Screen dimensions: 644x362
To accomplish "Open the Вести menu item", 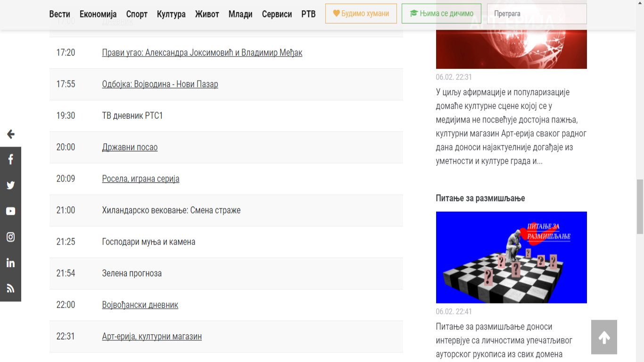I will (x=59, y=14).
